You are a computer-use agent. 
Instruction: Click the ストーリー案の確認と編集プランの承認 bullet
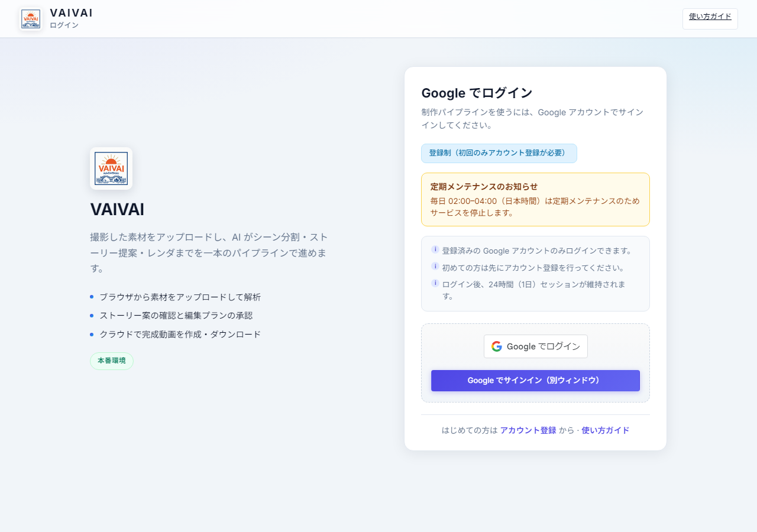[x=176, y=316]
